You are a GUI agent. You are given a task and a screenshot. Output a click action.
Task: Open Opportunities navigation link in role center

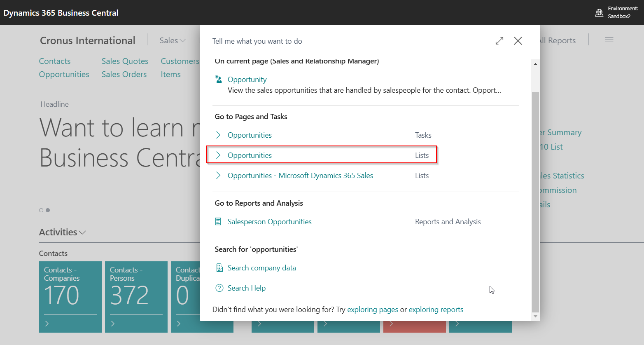coord(64,74)
